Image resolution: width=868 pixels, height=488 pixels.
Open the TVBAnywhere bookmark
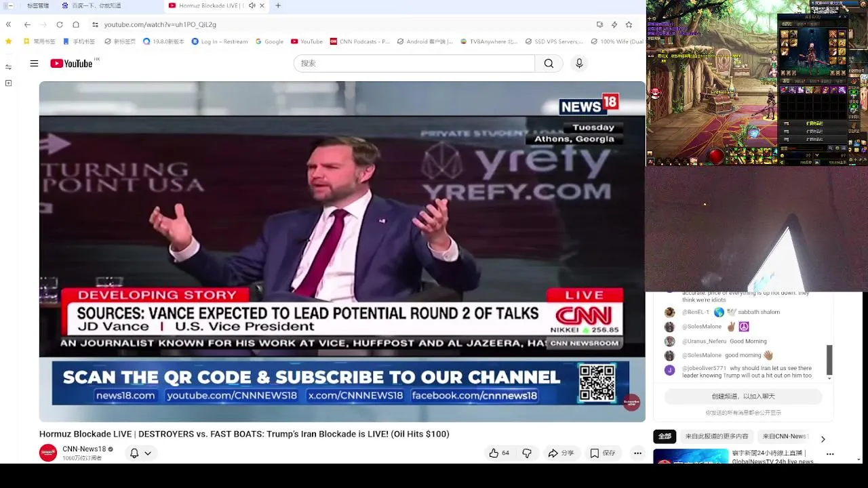click(x=489, y=41)
